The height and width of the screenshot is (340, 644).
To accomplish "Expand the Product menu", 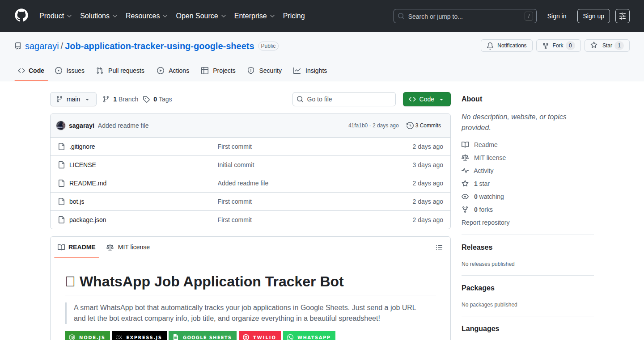I will (55, 16).
